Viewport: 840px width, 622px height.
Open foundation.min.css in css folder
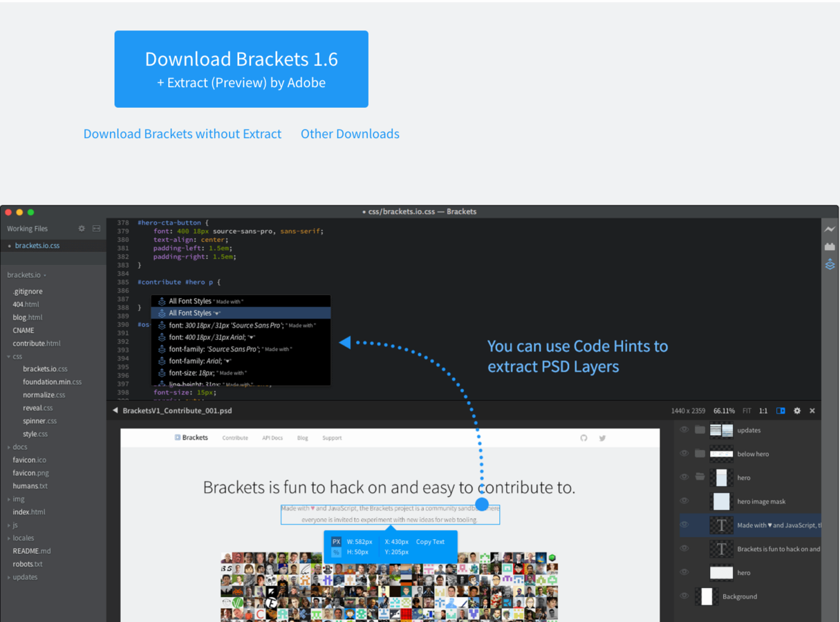[x=52, y=382]
